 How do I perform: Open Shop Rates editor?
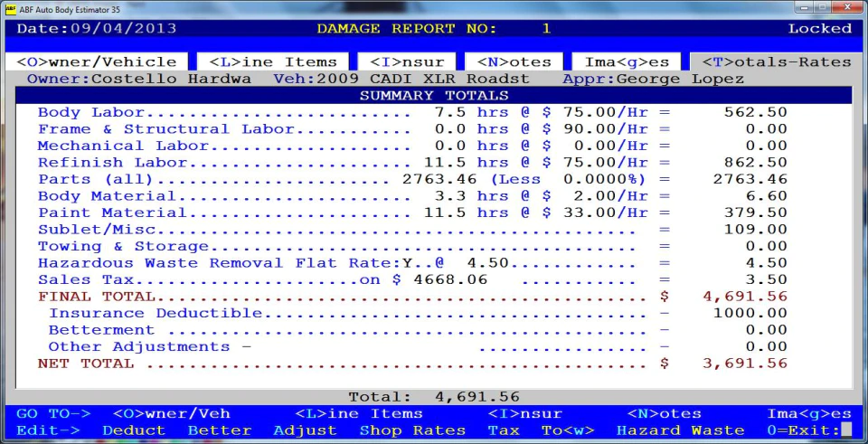[412, 430]
